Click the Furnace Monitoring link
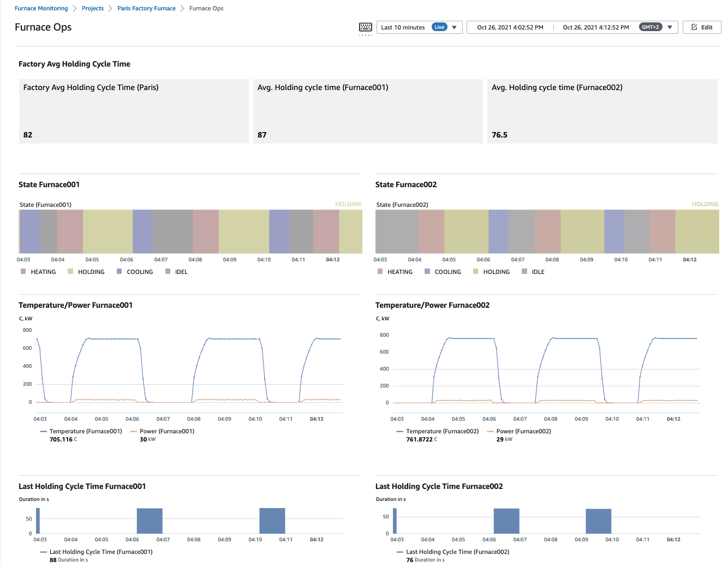The height and width of the screenshot is (567, 728). [41, 8]
